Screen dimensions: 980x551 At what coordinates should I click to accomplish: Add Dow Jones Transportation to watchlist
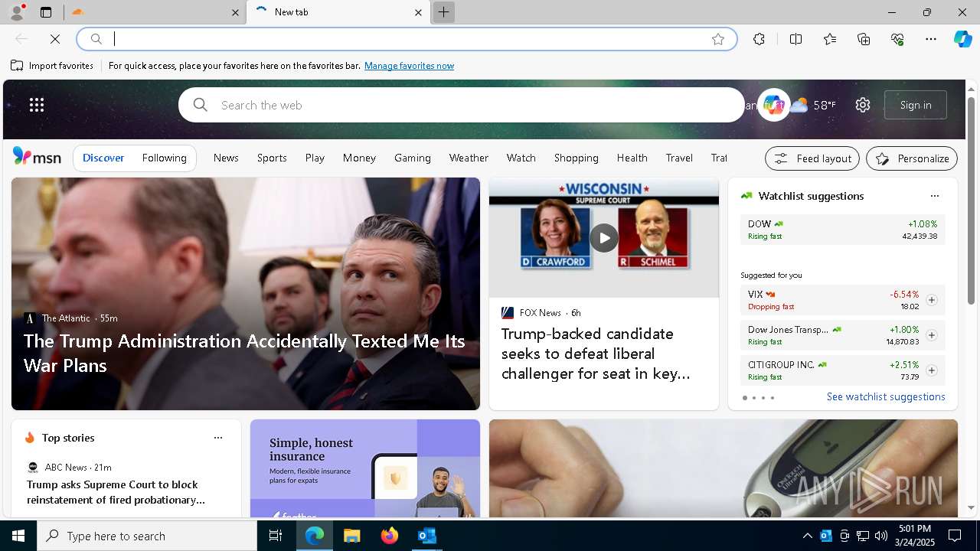pos(932,335)
